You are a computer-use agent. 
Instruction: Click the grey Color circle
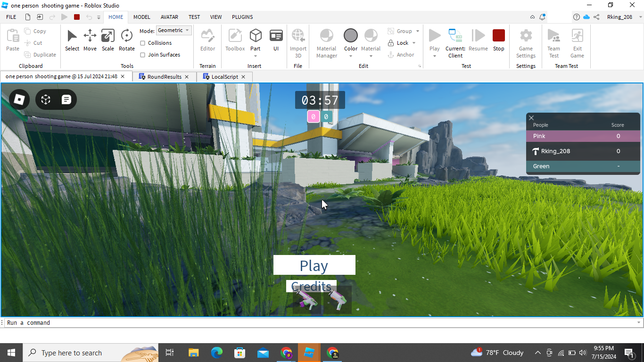351,35
